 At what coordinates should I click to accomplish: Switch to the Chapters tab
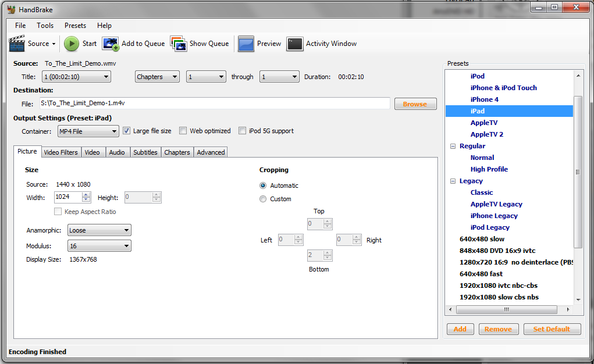[177, 152]
